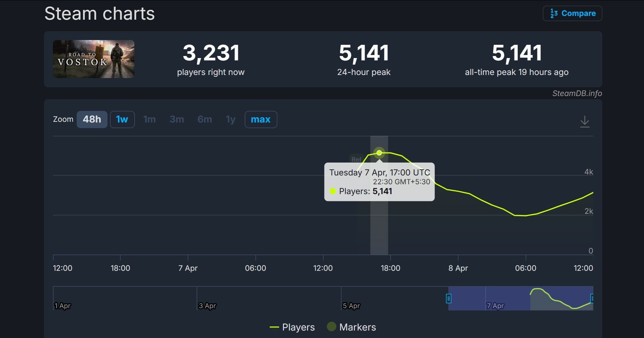The image size is (644, 338).
Task: Open the SteamDB.info credit link
Action: coord(577,93)
